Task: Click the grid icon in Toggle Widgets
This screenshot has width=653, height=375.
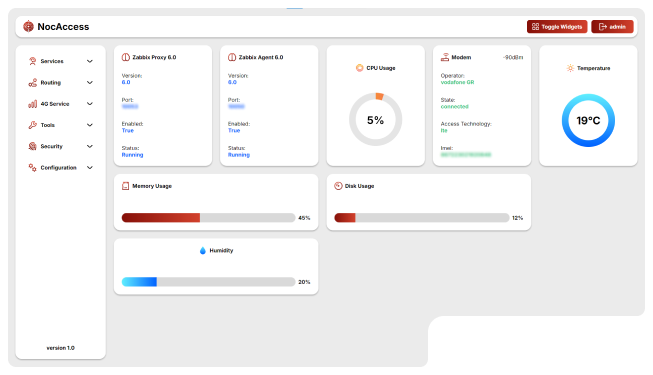Action: (x=536, y=27)
